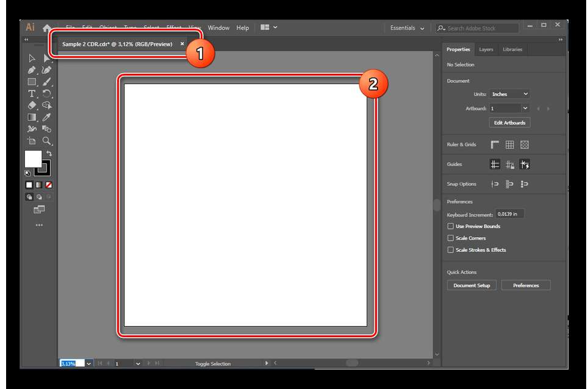588x389 pixels.
Task: Select the Type tool
Action: [x=32, y=94]
